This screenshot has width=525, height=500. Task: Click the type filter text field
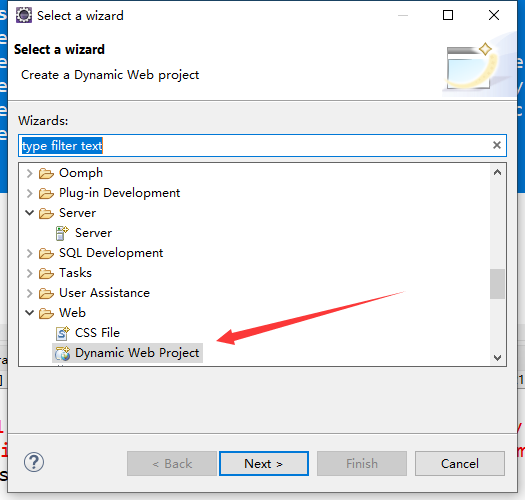pyautogui.click(x=262, y=146)
